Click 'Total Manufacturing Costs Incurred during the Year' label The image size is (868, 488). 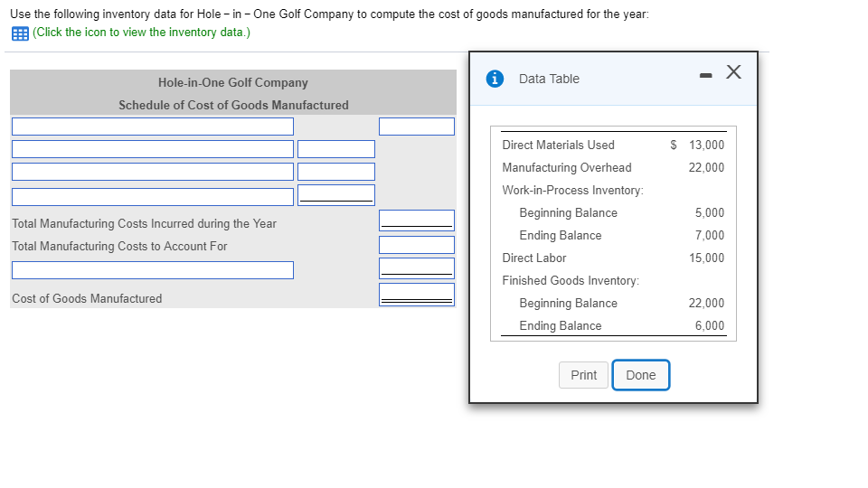click(144, 223)
